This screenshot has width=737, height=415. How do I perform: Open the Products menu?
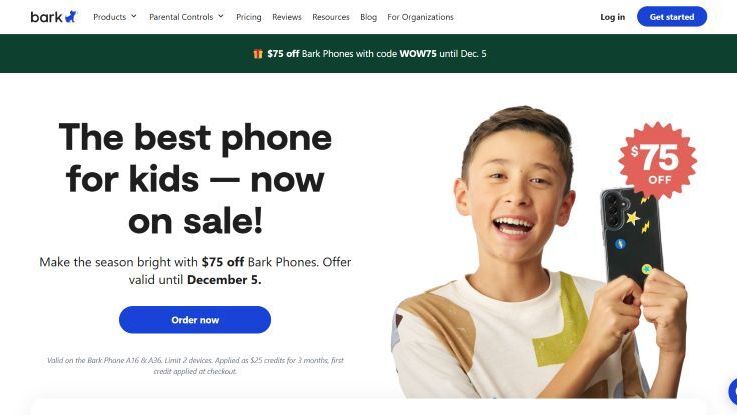(x=110, y=17)
